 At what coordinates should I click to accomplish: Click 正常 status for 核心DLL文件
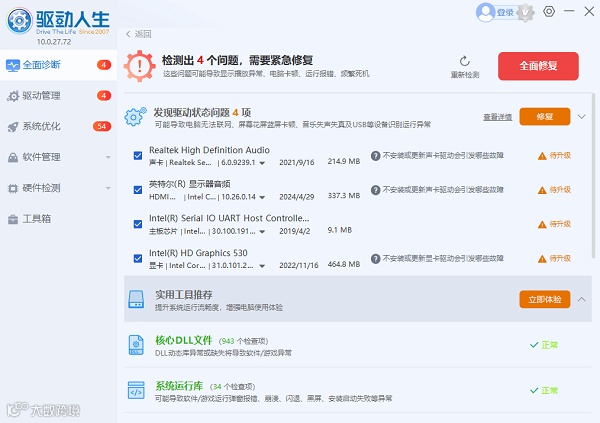(549, 345)
